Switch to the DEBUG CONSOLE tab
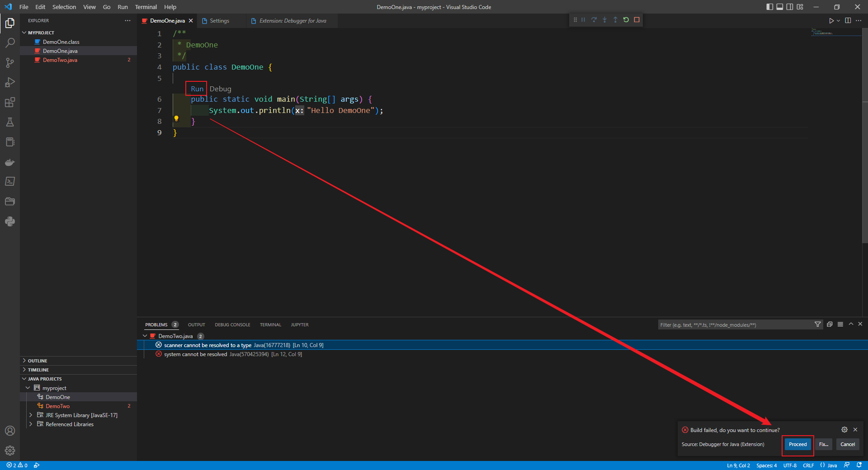868x470 pixels. pos(232,324)
